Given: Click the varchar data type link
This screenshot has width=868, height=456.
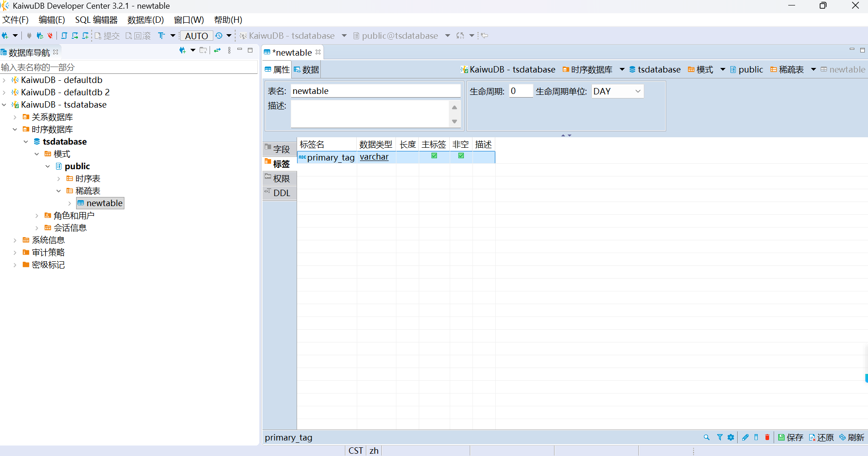Looking at the screenshot, I should click(374, 157).
